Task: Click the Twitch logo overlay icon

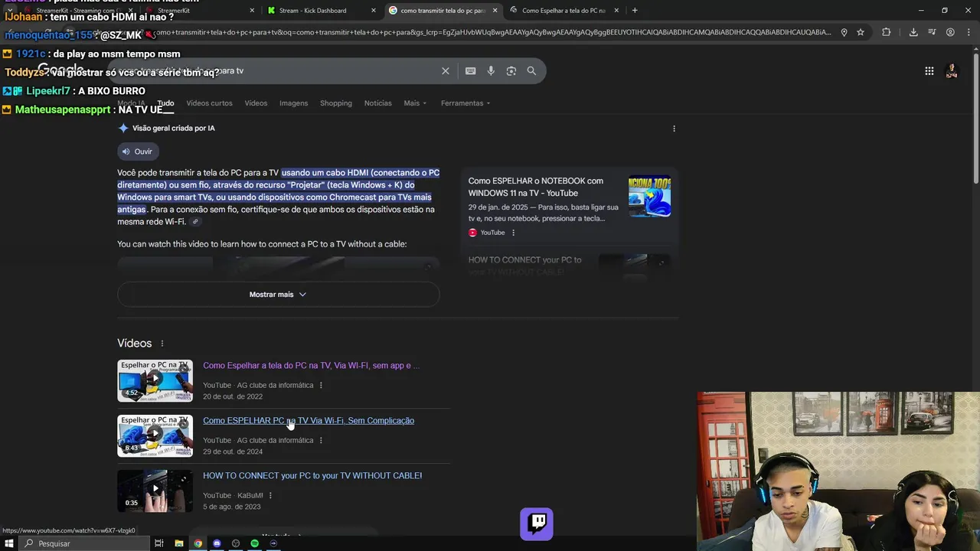Action: (x=537, y=523)
